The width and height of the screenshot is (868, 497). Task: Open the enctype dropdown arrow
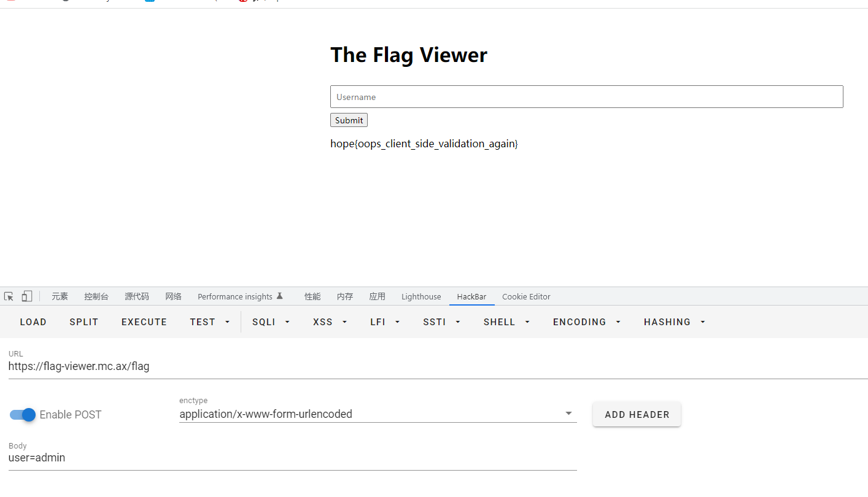tap(568, 414)
